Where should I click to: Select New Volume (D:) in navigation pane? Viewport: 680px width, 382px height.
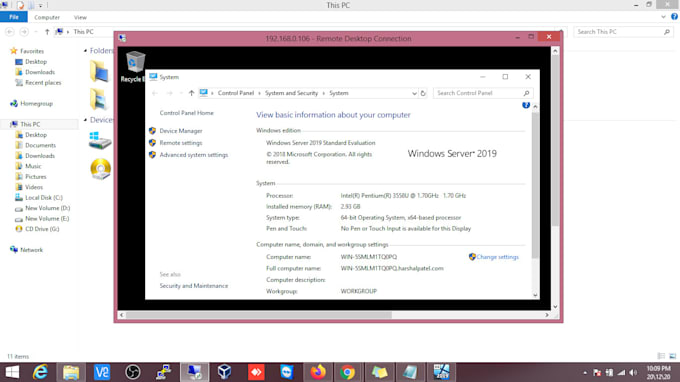click(x=42, y=208)
